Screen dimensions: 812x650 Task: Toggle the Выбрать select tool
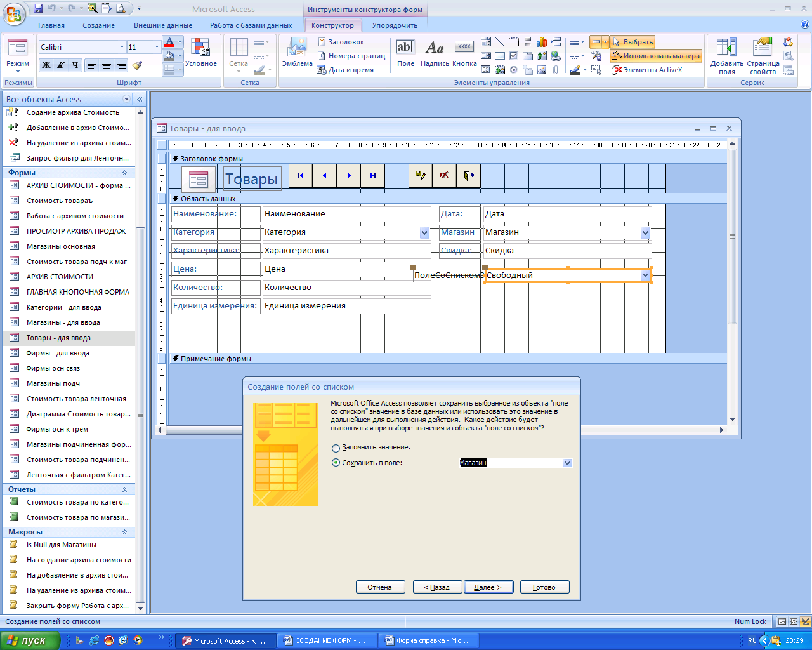point(632,42)
